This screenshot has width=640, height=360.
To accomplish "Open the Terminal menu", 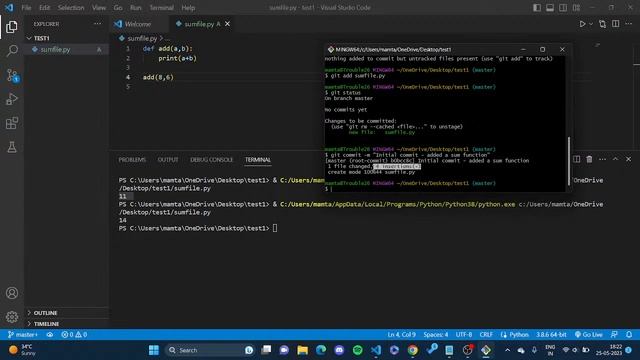I will pos(162,8).
